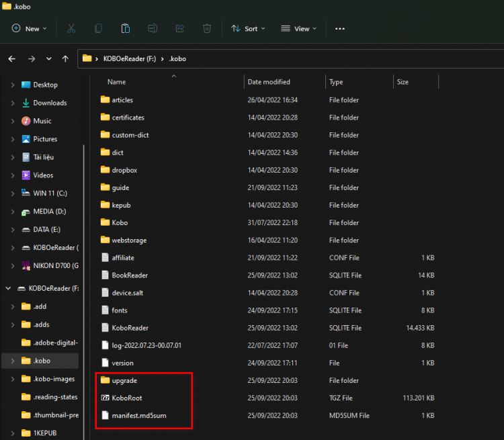Sort by Size column header
The image size is (504, 440).
click(403, 82)
